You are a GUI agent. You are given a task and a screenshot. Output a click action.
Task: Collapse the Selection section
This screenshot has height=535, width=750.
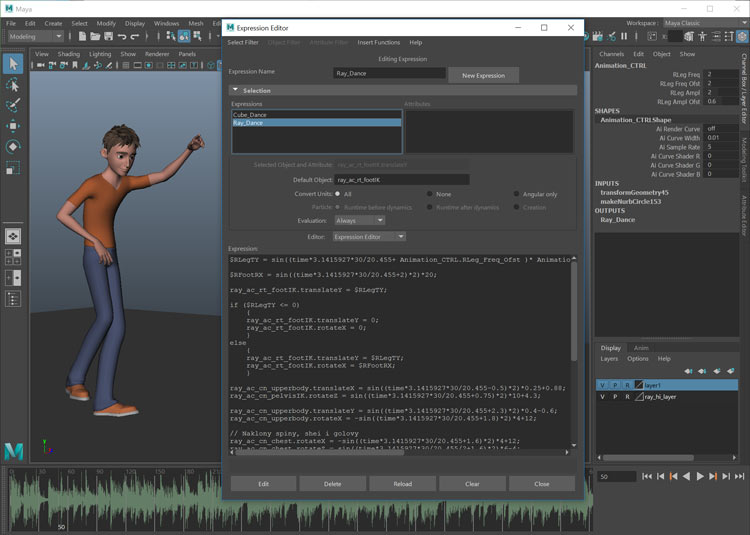(235, 91)
